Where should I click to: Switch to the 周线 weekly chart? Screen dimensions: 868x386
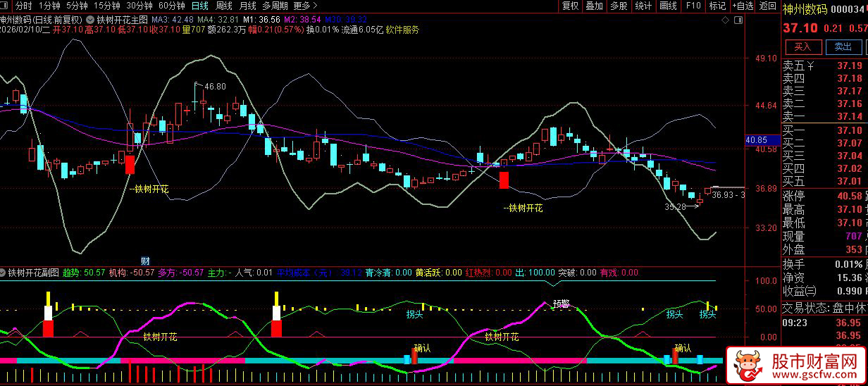tap(223, 6)
